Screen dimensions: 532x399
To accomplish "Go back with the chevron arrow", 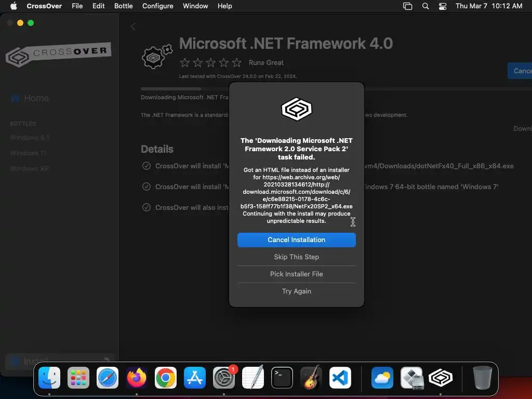I will click(134, 27).
